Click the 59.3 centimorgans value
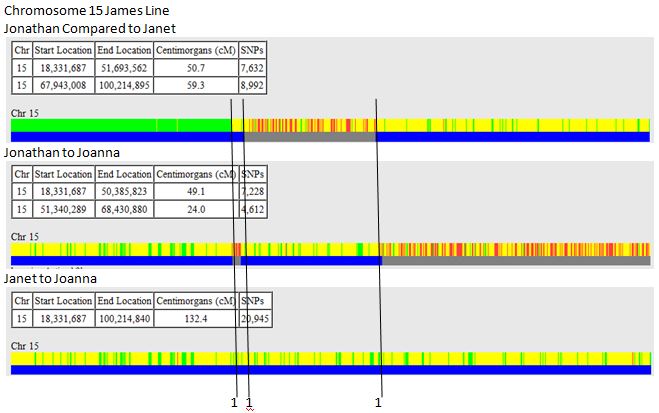This screenshot has height=413, width=659. pos(196,85)
